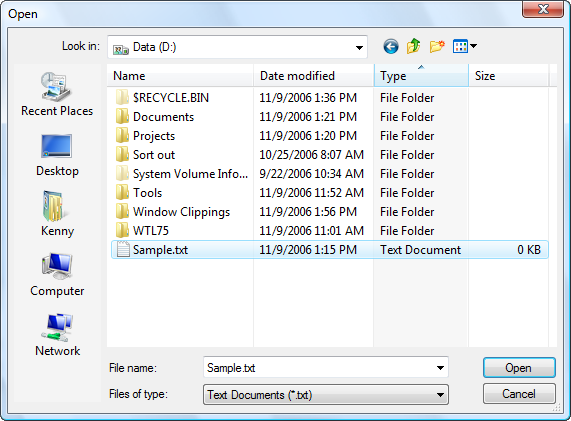Sort by the Type column header

click(421, 76)
